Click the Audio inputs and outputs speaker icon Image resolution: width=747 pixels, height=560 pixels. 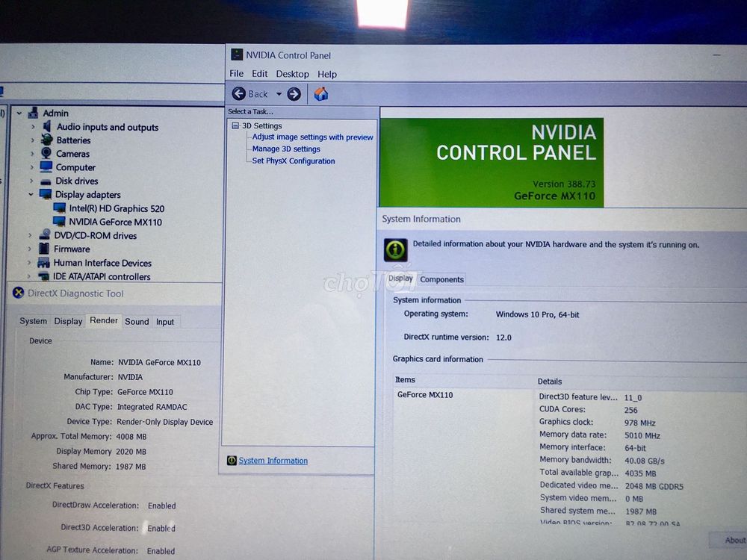pos(46,126)
